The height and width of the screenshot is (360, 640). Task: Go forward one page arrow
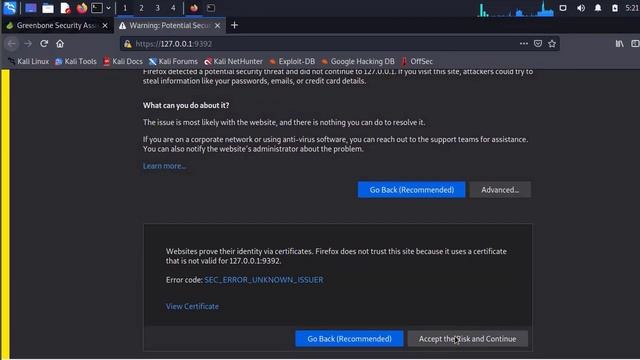(x=28, y=44)
